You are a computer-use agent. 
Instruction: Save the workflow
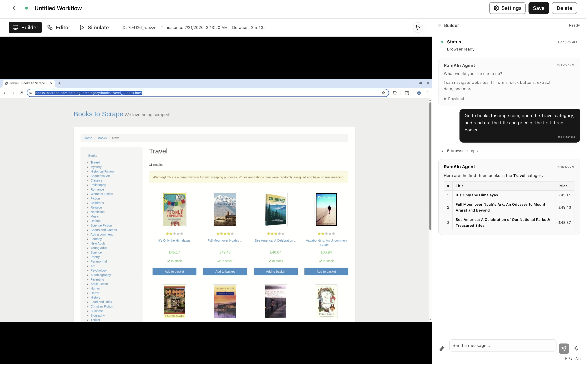pos(541,8)
